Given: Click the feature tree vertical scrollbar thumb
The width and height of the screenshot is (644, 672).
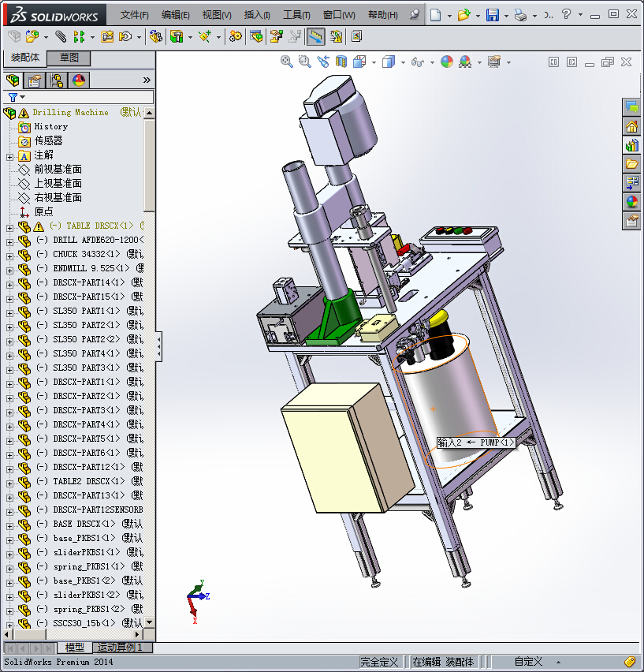Looking at the screenshot, I should coord(149,165).
